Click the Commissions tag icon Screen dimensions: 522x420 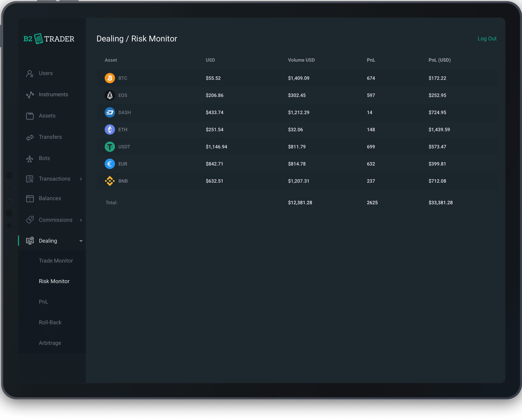point(30,220)
